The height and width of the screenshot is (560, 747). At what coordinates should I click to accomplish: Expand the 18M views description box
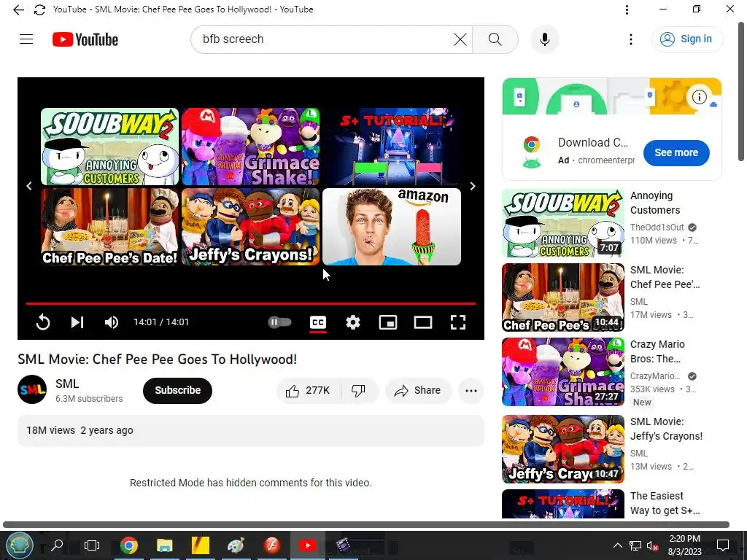(x=251, y=430)
